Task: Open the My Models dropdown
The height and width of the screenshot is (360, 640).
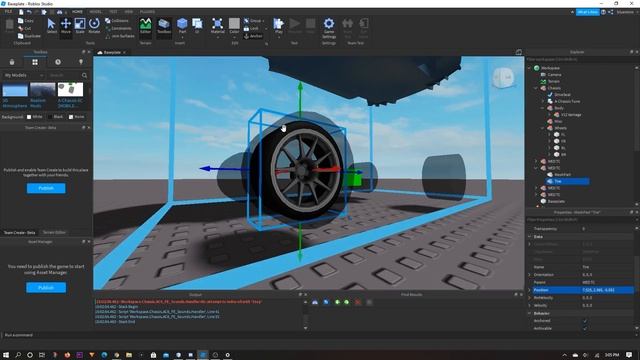Action: click(23, 76)
